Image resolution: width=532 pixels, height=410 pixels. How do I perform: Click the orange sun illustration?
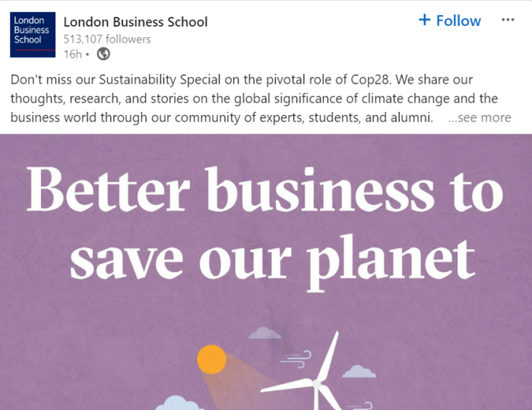coord(211,359)
